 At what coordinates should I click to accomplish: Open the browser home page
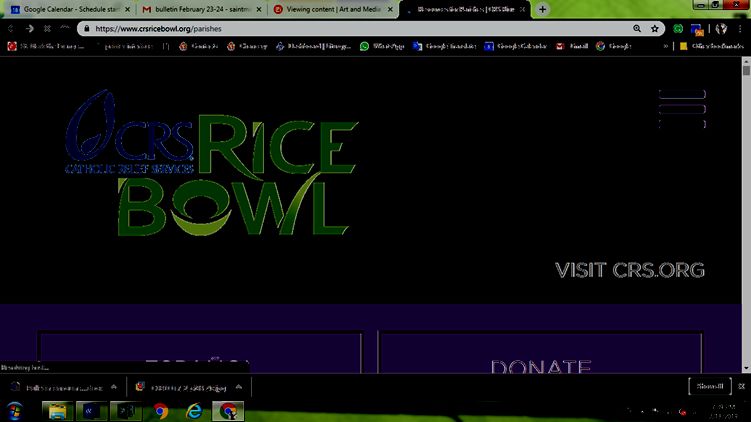point(65,29)
